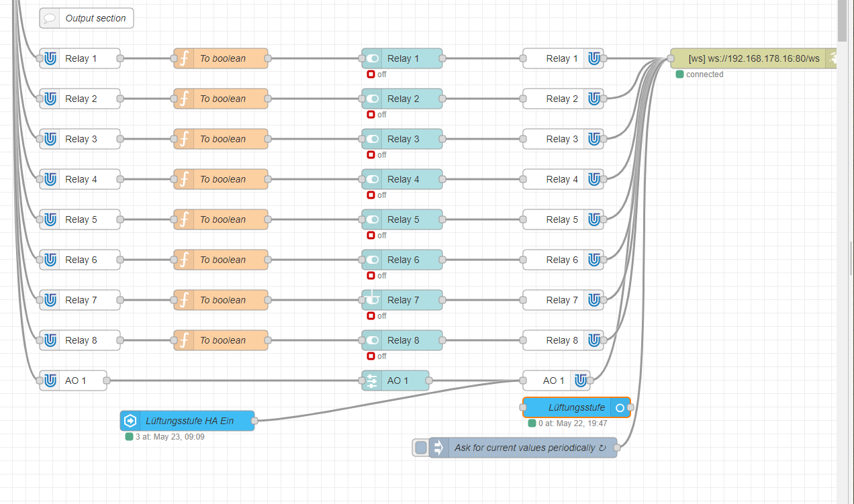This screenshot has height=504, width=854.
Task: Click the circle icon on the Lüftungsstufe node
Action: 620,407
